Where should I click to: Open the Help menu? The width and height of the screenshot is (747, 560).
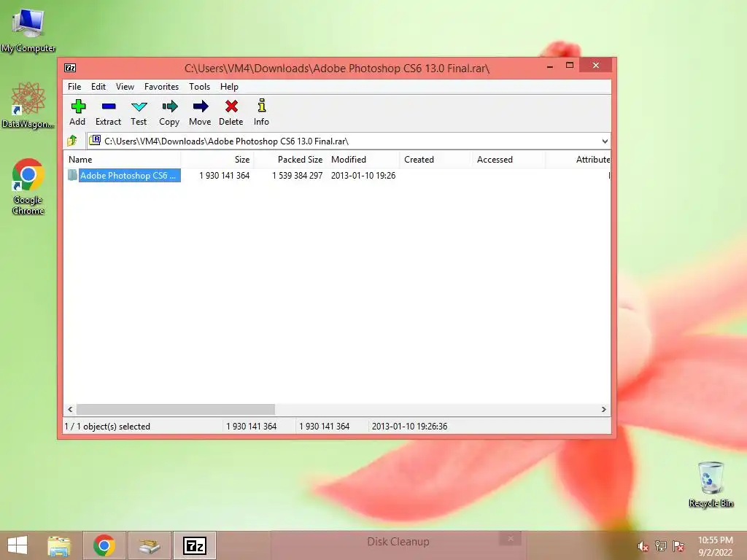[x=229, y=87]
